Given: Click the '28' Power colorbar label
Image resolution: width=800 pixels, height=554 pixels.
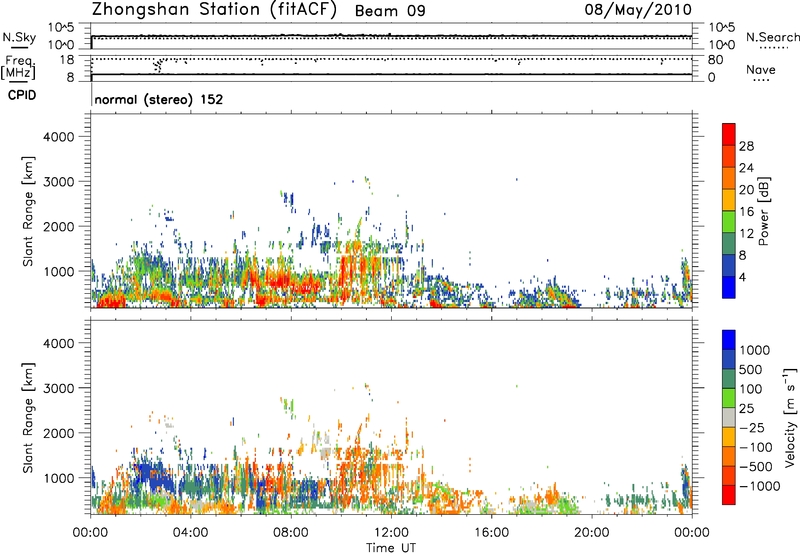Looking at the screenshot, I should [x=746, y=146].
